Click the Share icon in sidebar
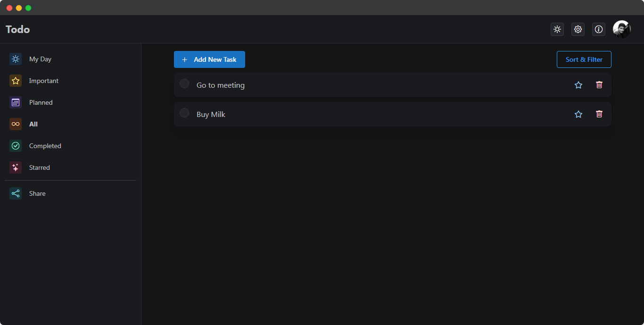The image size is (644, 325). pyautogui.click(x=15, y=193)
